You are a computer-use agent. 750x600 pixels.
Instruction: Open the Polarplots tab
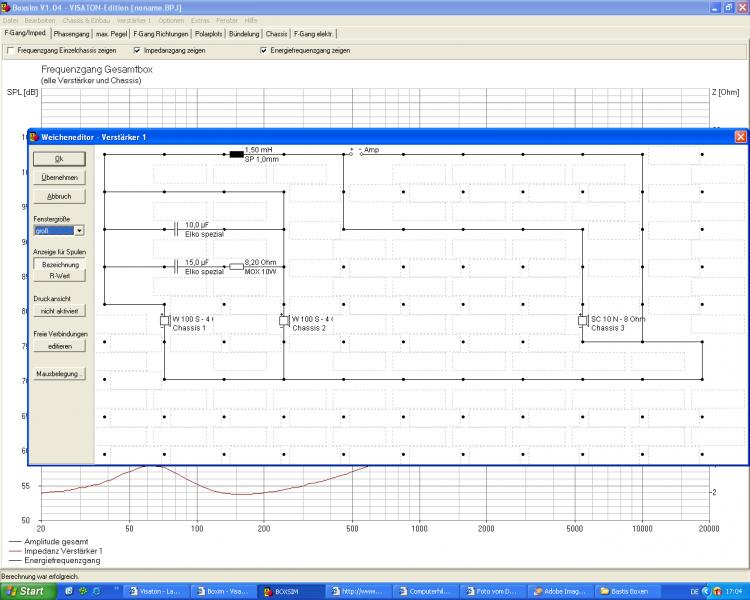tap(208, 34)
